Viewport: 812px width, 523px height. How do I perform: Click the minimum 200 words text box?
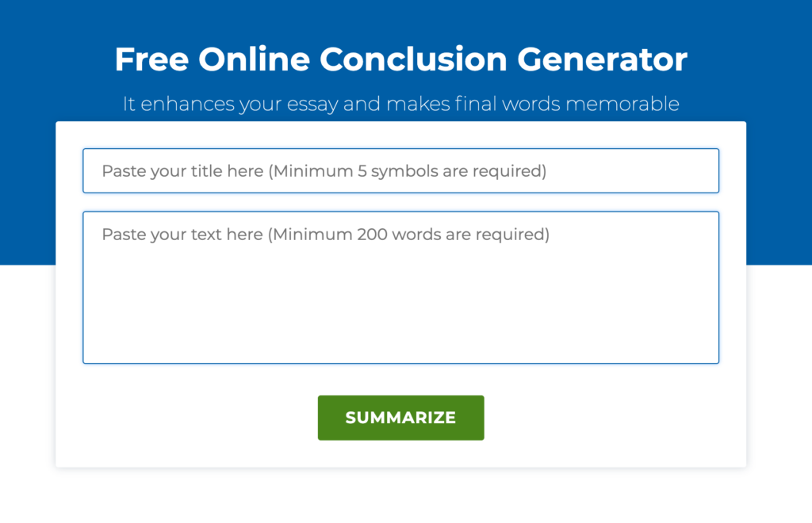400,288
